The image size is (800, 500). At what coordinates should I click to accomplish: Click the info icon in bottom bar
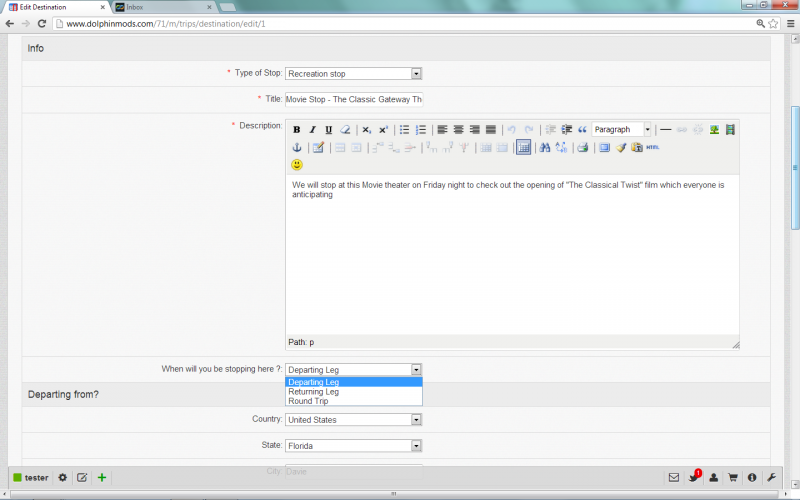coord(752,478)
